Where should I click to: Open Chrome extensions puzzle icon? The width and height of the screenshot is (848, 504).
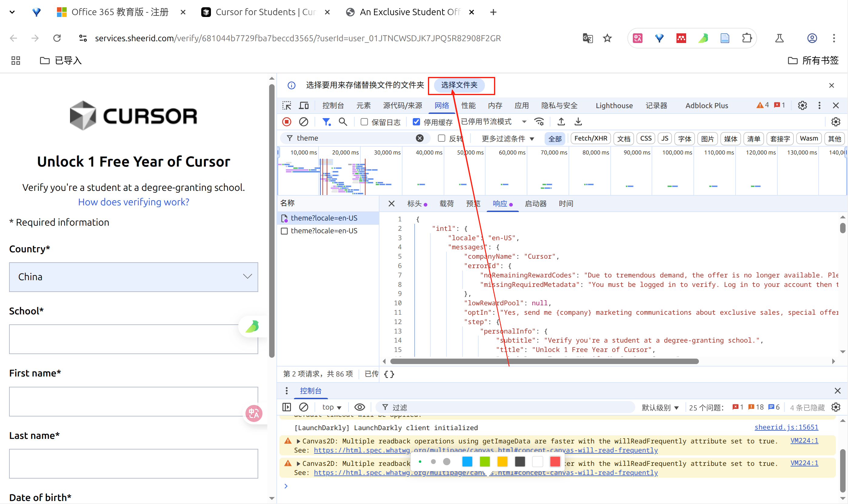tap(747, 38)
